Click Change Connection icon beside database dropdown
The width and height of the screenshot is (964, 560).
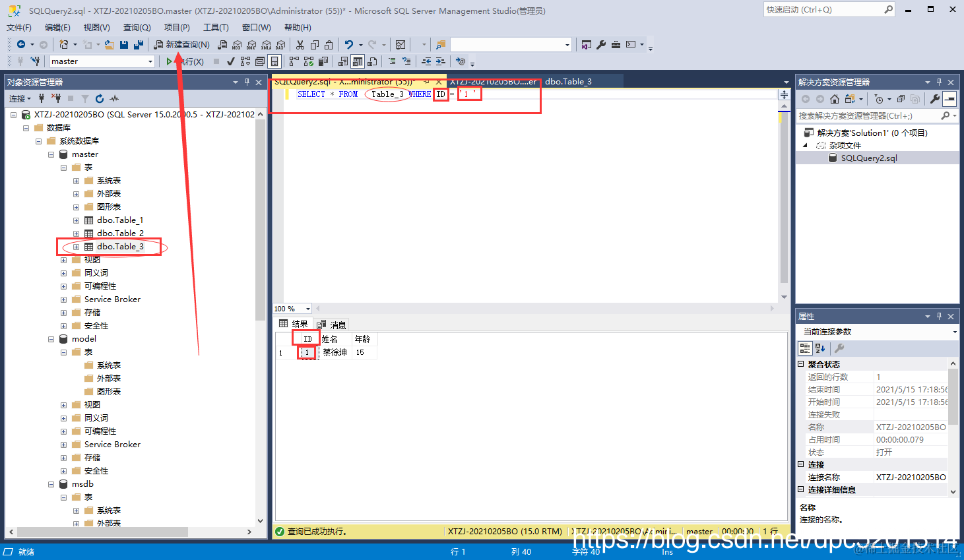[x=34, y=61]
